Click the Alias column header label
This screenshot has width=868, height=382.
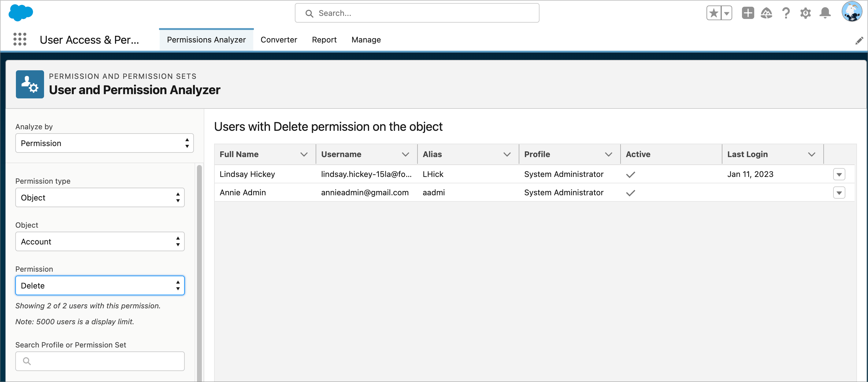tap(432, 155)
